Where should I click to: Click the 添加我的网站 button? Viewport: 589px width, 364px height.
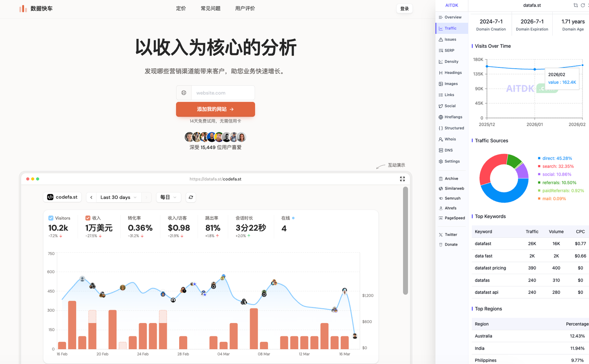(x=216, y=109)
